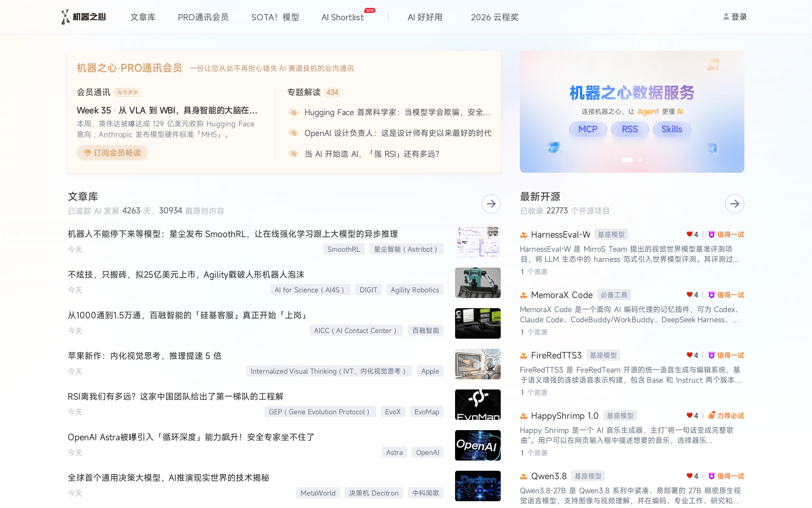
Task: Click AICC ( AI Contact Center ) tag
Action: (356, 331)
